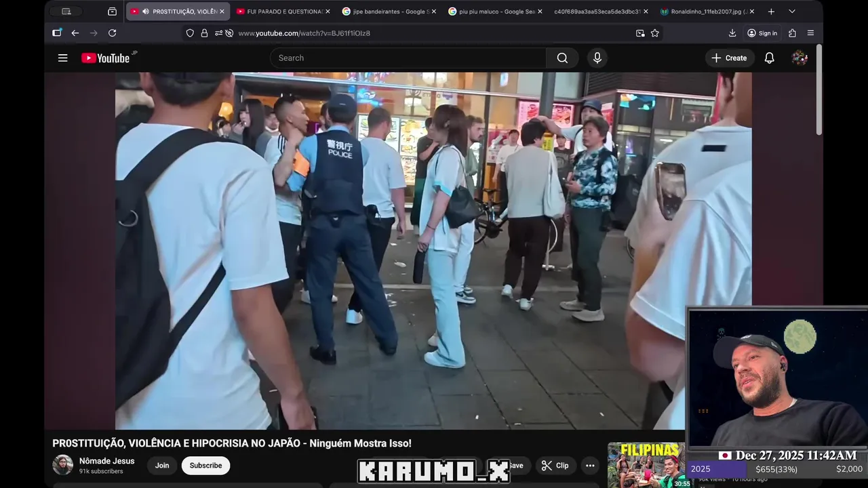Click the Clip button

click(555, 466)
